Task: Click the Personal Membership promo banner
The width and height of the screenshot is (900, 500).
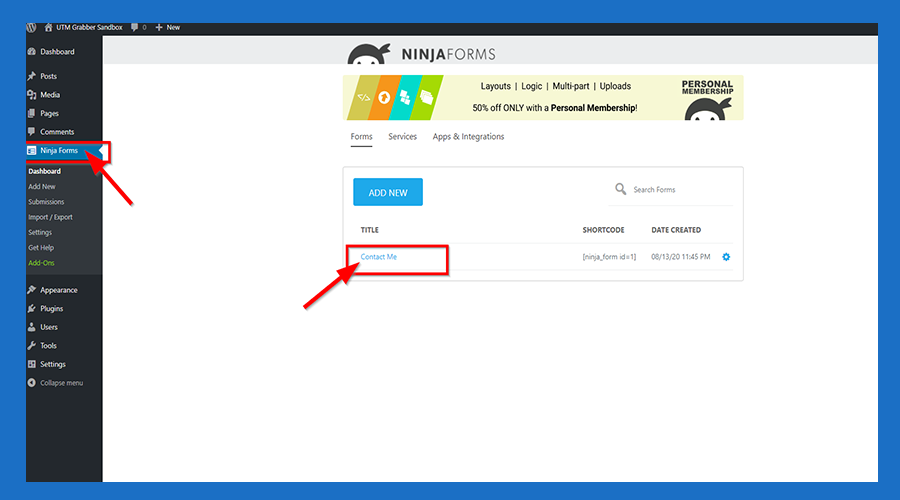Action: (x=543, y=98)
